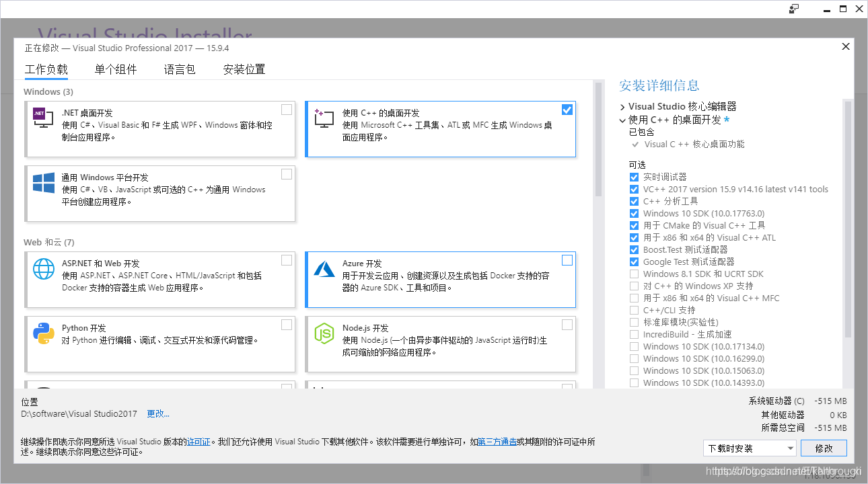Screen dimensions: 868x484
Task: Check the Azure 开发 workload checkbox
Action: [567, 260]
